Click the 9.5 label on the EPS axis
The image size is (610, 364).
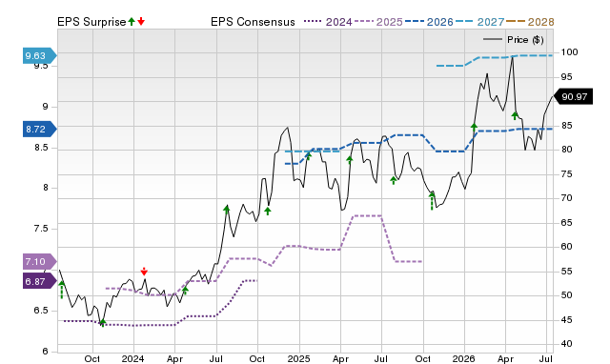[40, 66]
